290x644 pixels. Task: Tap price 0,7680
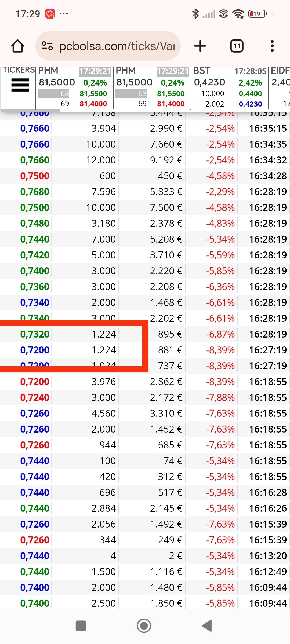coord(35,192)
